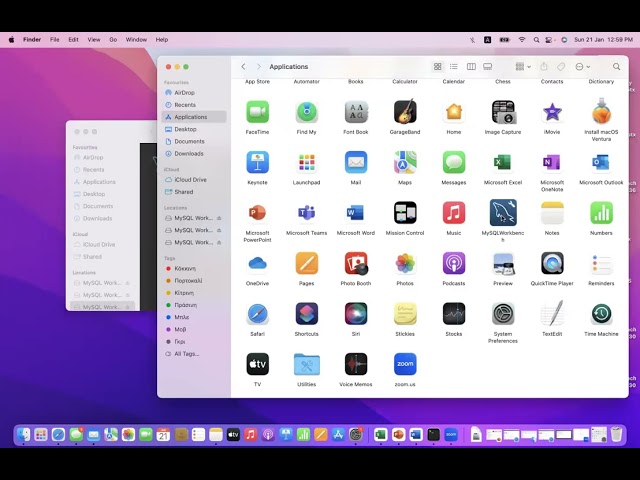This screenshot has width=640, height=480.
Task: Select the Siri app icon
Action: tap(356, 313)
